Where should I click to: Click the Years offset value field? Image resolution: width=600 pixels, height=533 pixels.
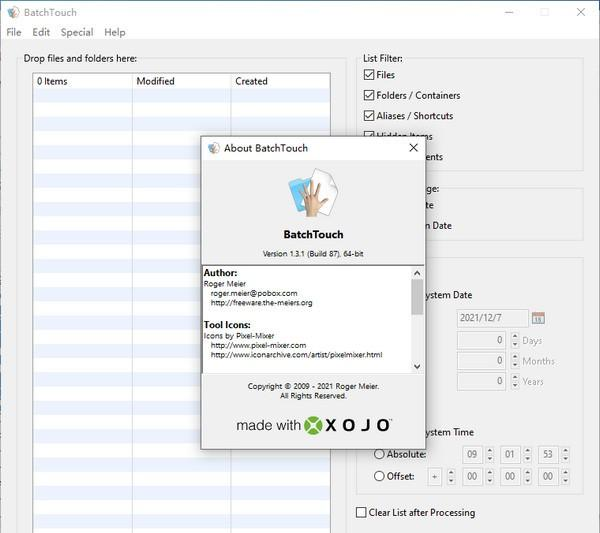[481, 381]
